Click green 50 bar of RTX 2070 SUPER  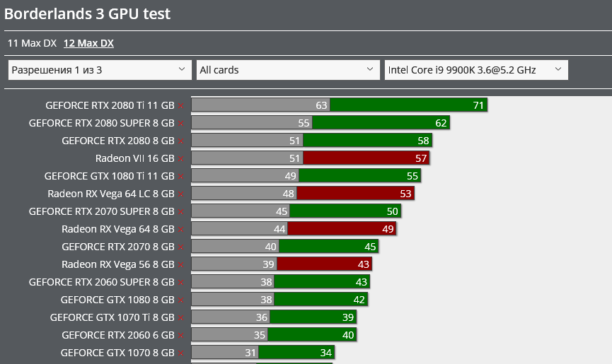pyautogui.click(x=345, y=211)
